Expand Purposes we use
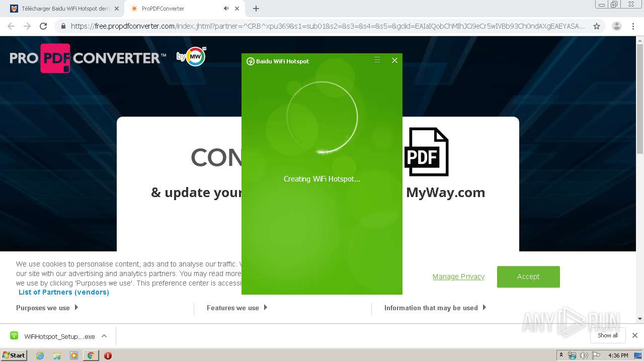The height and width of the screenshot is (362, 644). click(47, 308)
